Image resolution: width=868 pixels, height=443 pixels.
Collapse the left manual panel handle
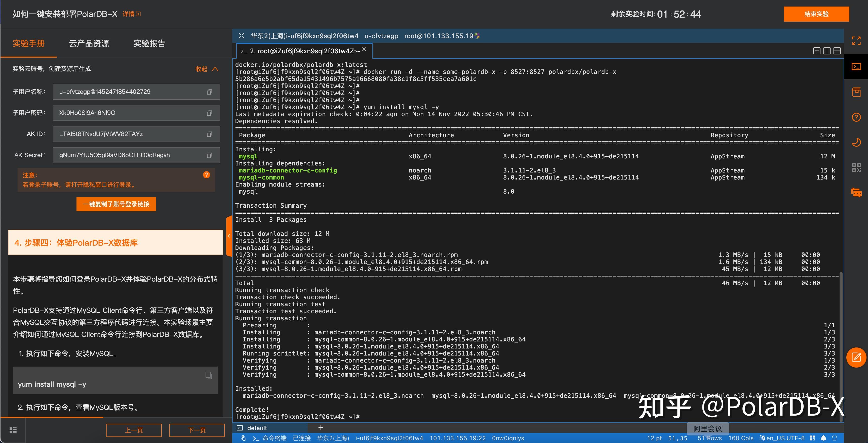click(229, 236)
